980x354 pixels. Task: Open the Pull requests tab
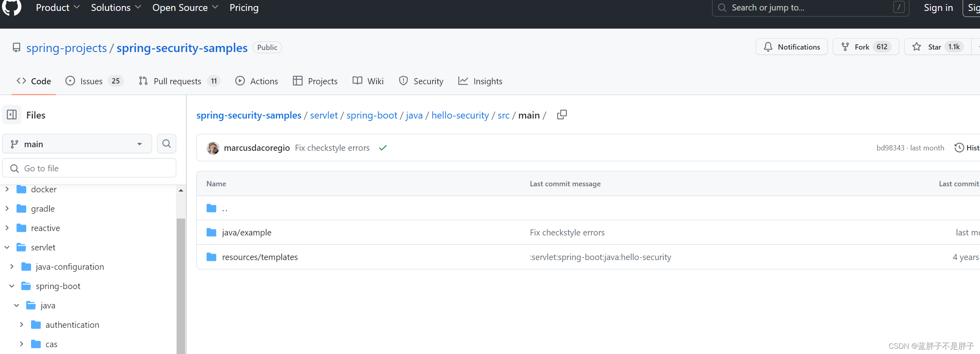tap(179, 81)
